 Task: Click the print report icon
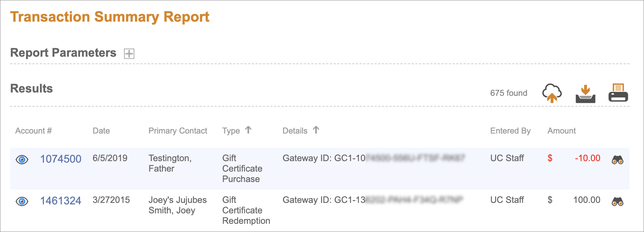click(618, 93)
